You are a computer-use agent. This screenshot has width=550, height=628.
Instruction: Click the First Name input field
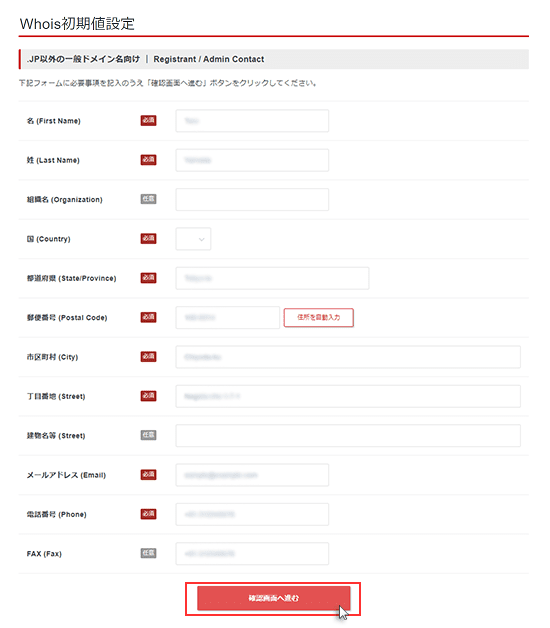click(x=252, y=121)
